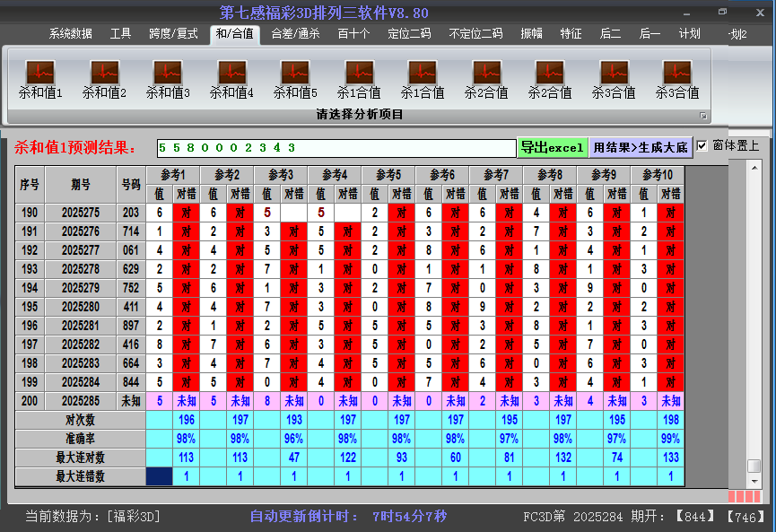776x532 pixels.
Task: Select the dark blue 最大连错数 cell
Action: pos(160,476)
